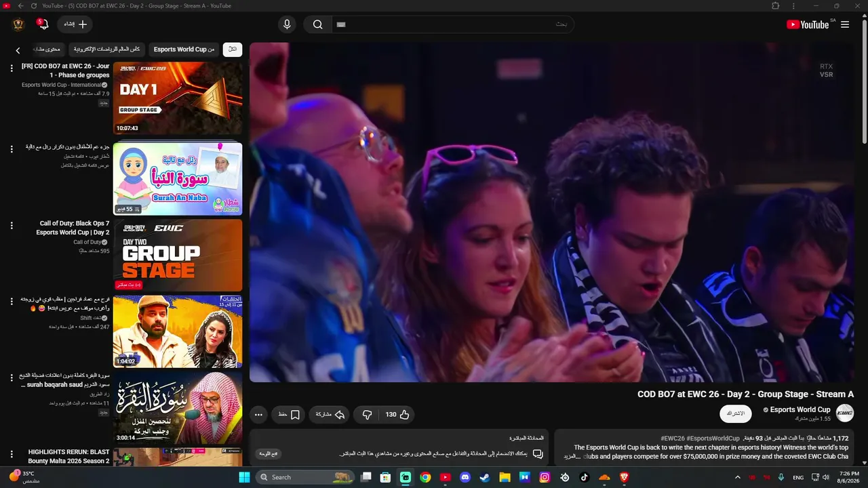The height and width of the screenshot is (488, 868).
Task: Select 'كأس العالم للرياضات الإلكترونية' chip
Action: (107, 49)
